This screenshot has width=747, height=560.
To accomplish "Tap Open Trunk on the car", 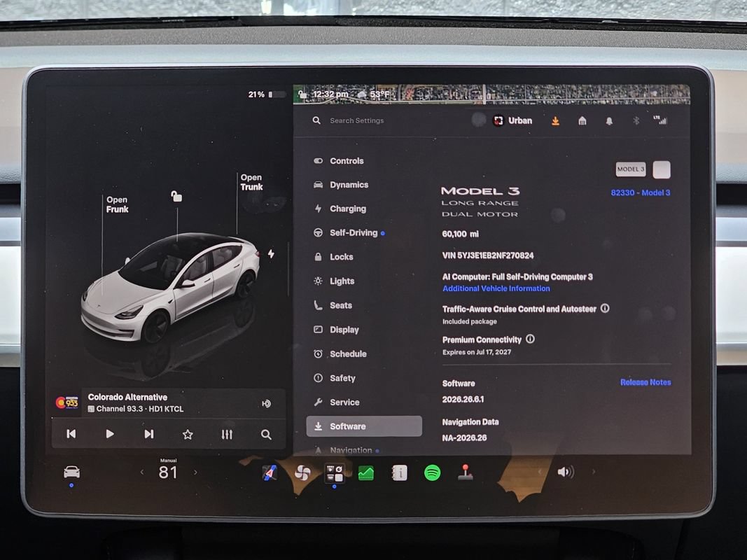I will click(251, 182).
